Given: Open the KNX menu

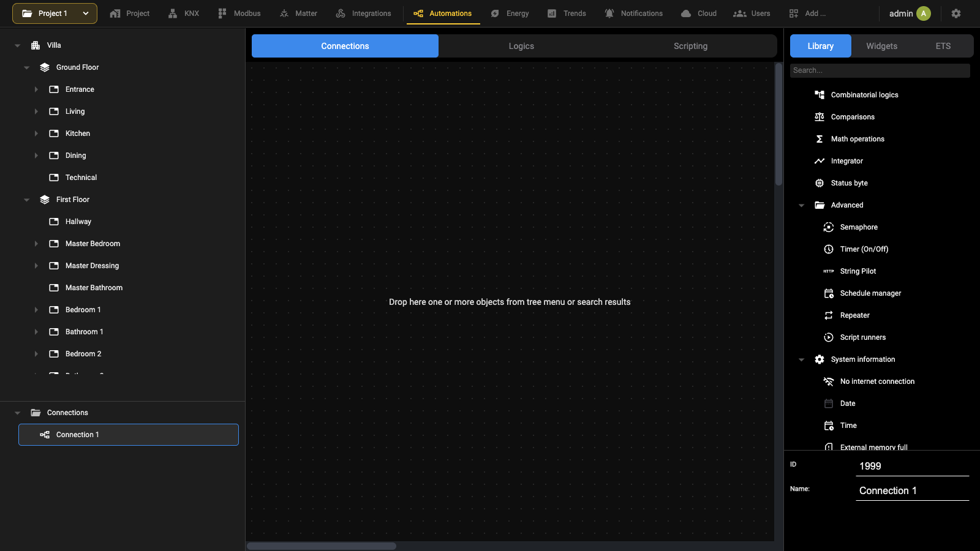Looking at the screenshot, I should (183, 13).
